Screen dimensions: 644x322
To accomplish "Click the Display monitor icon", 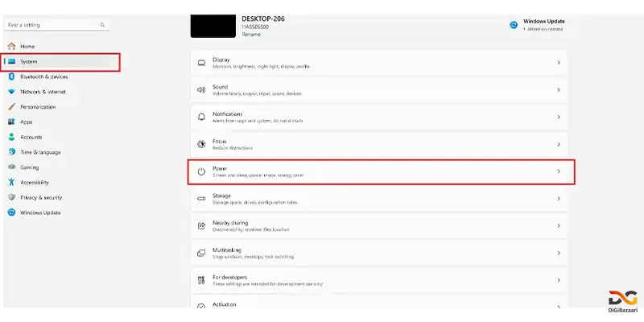I will coord(201,62).
